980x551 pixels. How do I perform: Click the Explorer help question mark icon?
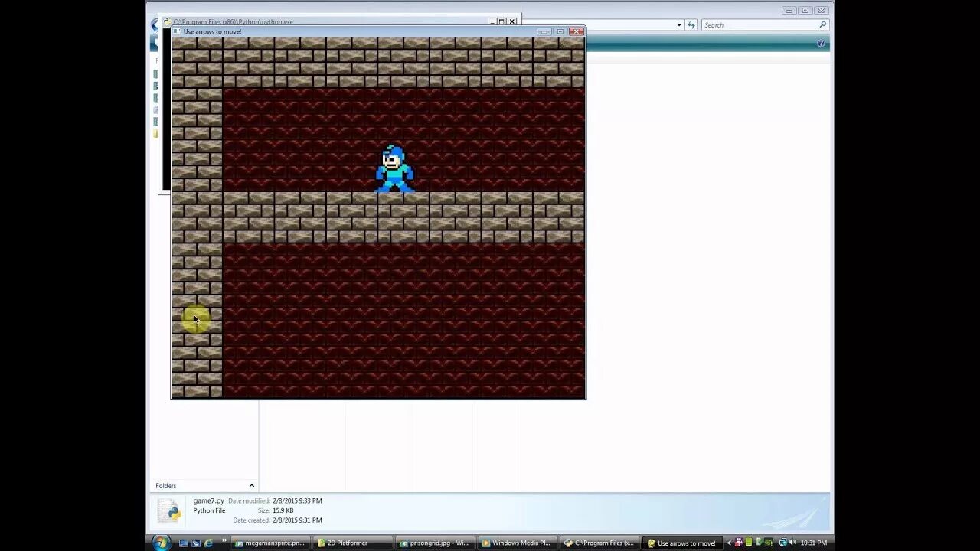tap(821, 44)
